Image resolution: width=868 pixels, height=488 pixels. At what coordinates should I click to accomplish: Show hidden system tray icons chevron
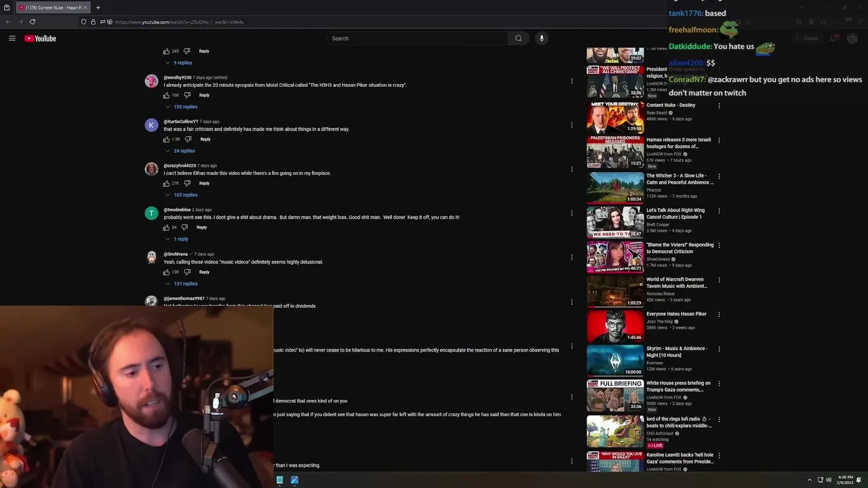tap(809, 480)
